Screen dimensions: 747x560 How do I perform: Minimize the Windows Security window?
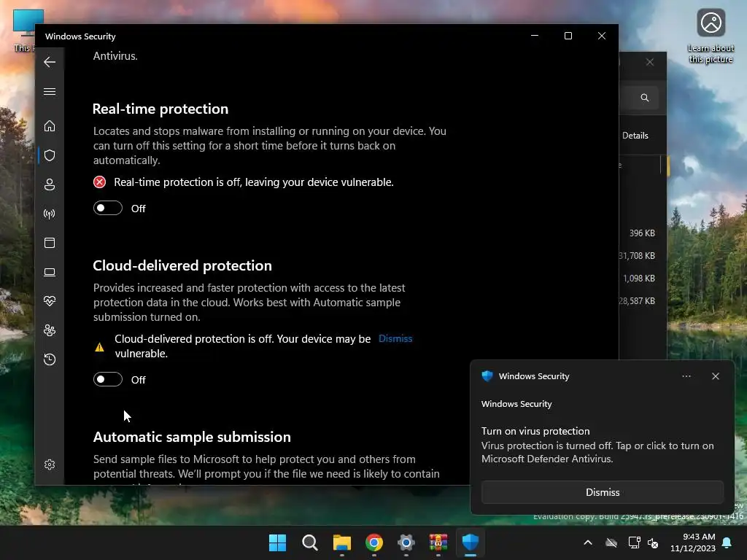(535, 36)
